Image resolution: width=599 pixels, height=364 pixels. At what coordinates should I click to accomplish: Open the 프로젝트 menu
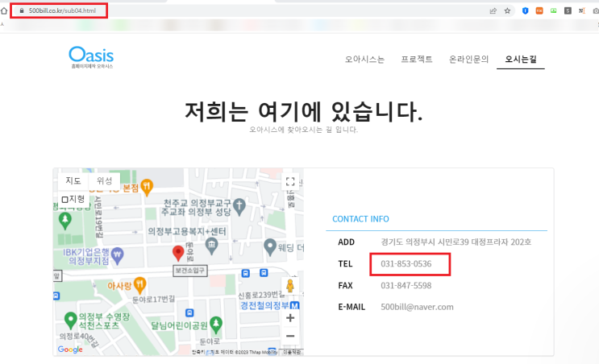pos(417,59)
